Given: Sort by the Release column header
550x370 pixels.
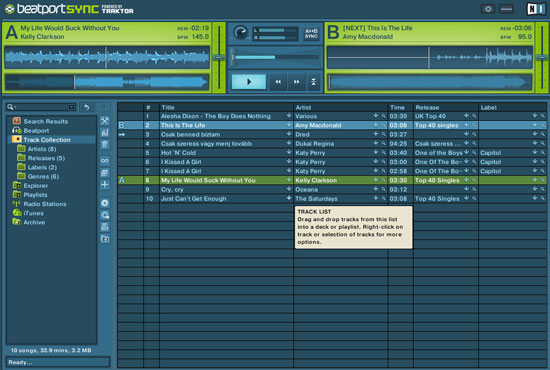Looking at the screenshot, I should [x=446, y=107].
